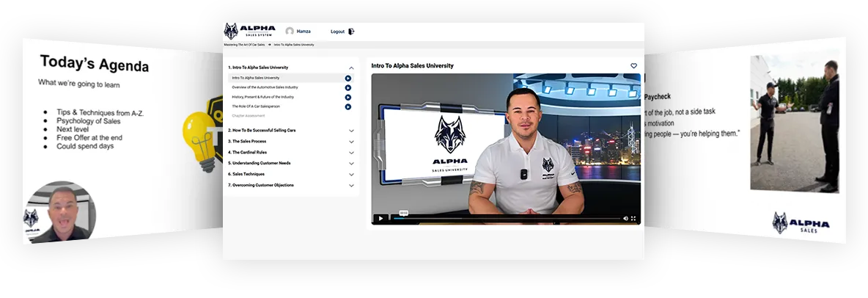This screenshot has height=298, width=868.
Task: Click the parking lot photo on right slide
Action: click(795, 123)
